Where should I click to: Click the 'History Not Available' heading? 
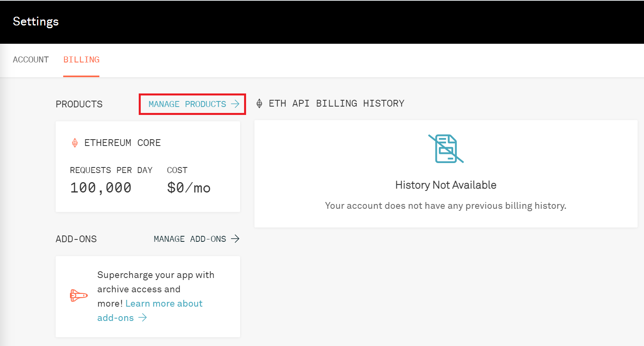coord(446,185)
